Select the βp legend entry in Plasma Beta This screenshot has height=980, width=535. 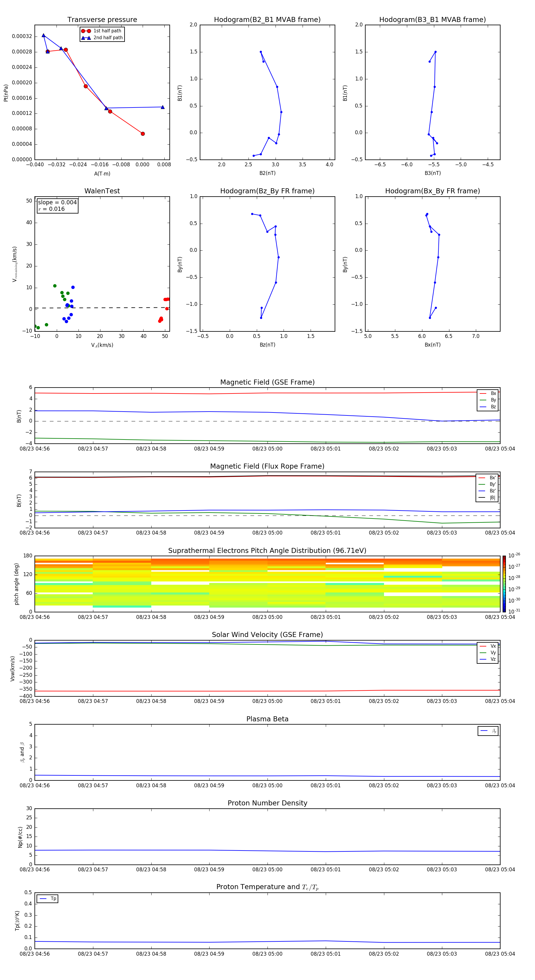click(x=488, y=731)
